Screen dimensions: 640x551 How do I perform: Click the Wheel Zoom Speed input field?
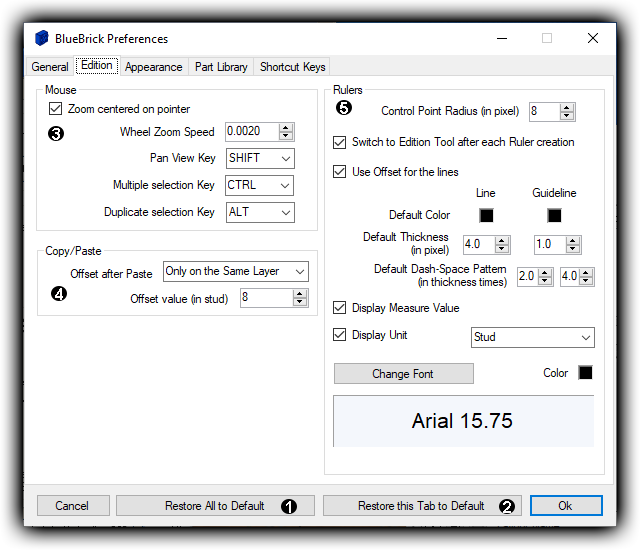252,132
